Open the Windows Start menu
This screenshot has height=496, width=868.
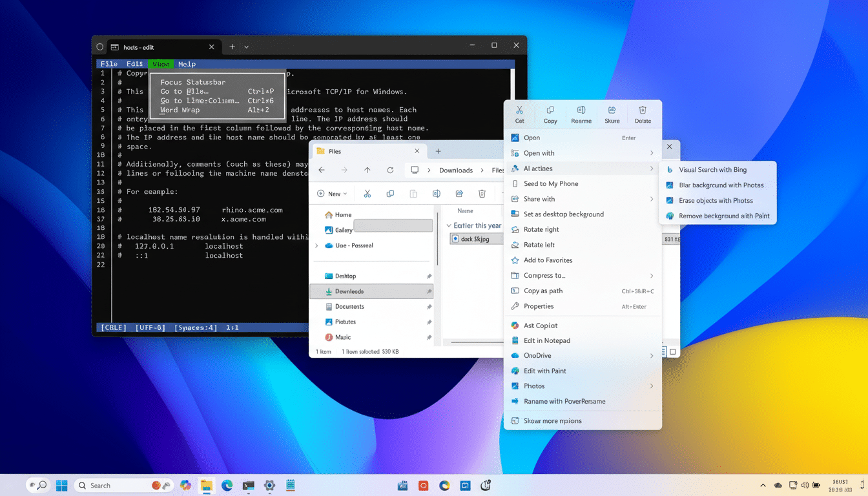[x=61, y=485]
